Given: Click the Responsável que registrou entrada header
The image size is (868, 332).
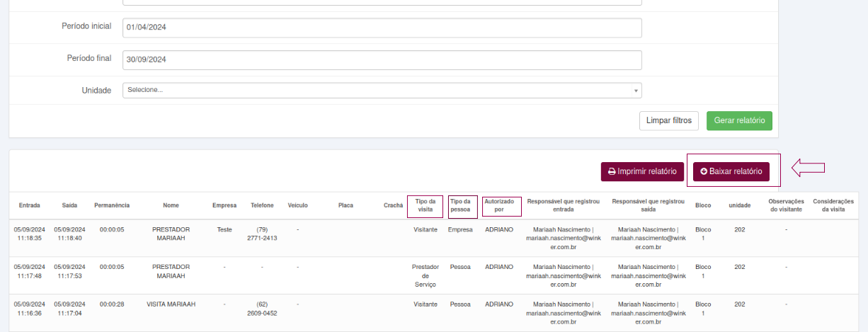Looking at the screenshot, I should (564, 205).
